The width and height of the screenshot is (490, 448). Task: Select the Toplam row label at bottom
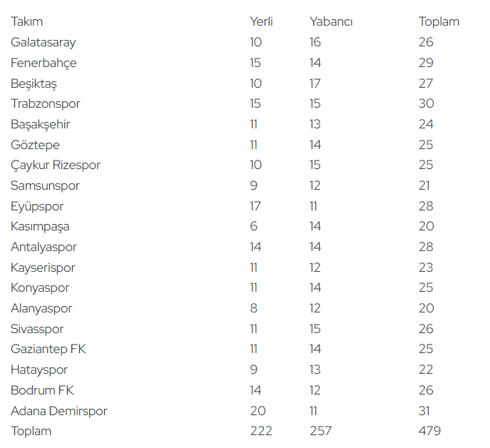tap(31, 431)
